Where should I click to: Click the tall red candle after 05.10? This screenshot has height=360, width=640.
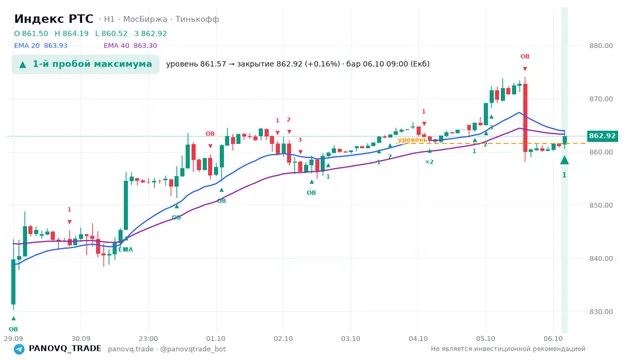(525, 118)
